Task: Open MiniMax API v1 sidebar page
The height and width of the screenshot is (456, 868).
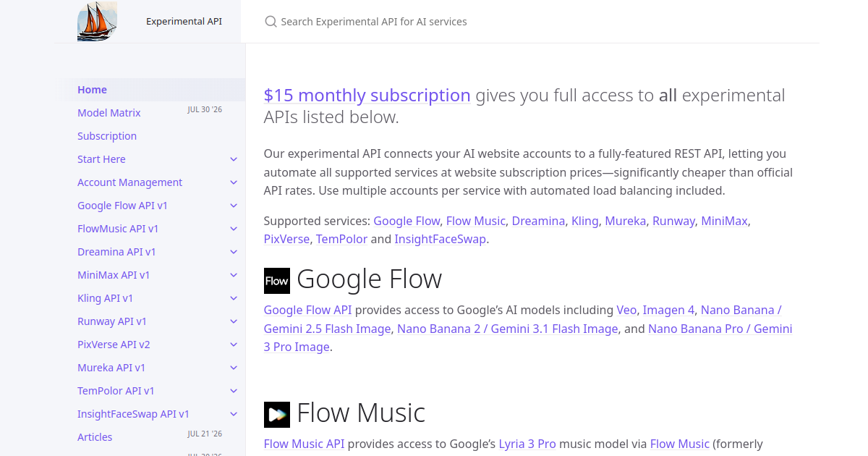Action: point(114,275)
